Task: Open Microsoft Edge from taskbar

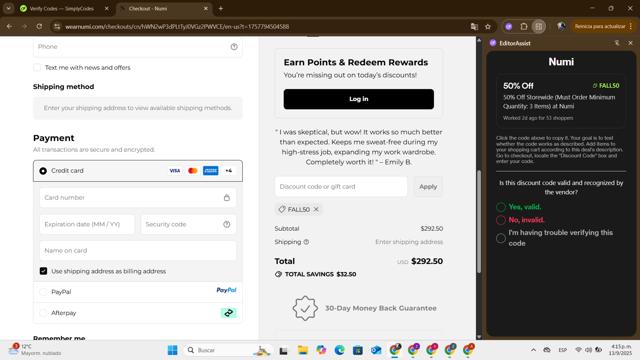Action: click(x=339, y=350)
